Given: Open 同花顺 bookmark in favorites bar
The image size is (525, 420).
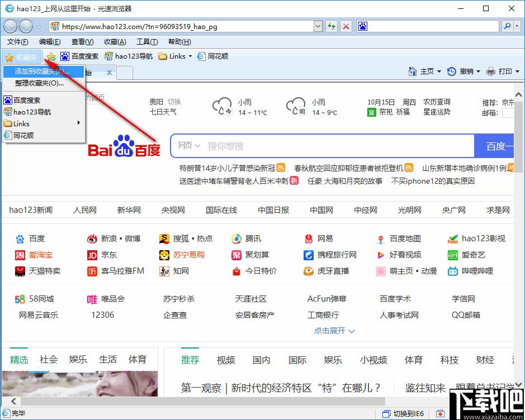Looking at the screenshot, I should (x=212, y=56).
